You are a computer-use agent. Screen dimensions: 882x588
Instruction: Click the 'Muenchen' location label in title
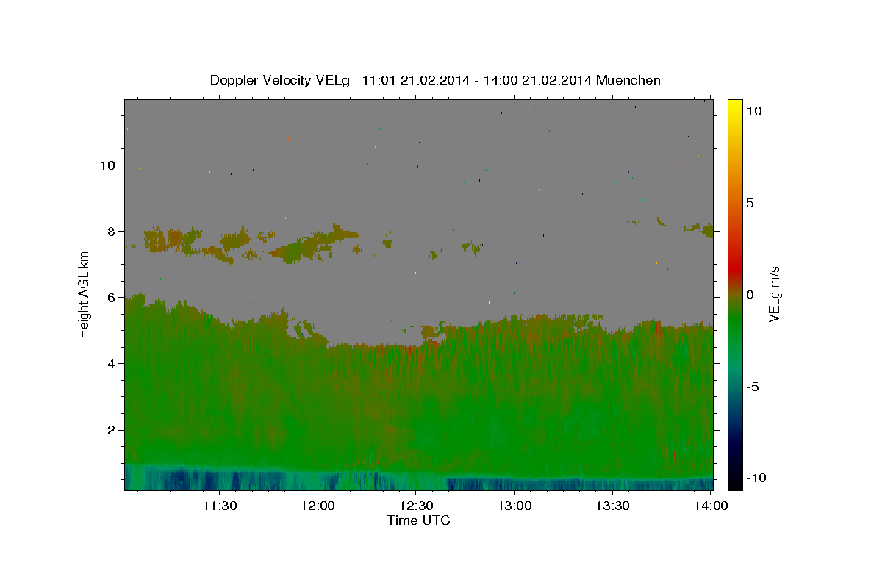628,80
